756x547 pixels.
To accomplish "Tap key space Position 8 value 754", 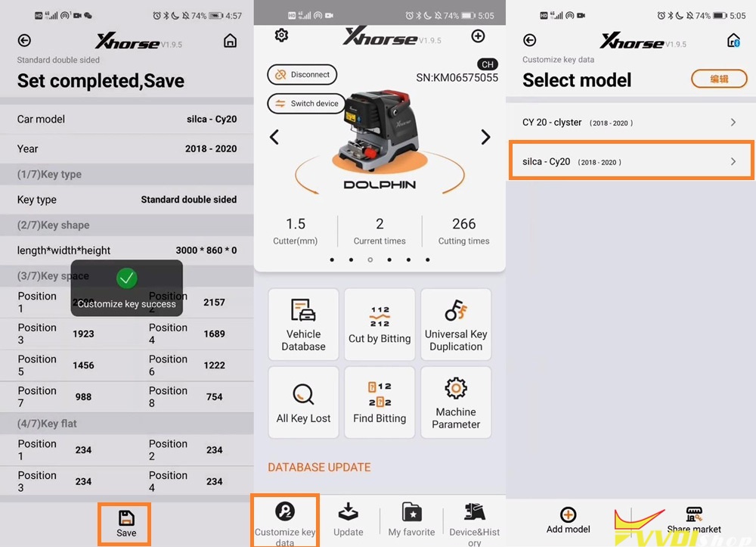I will 214,397.
